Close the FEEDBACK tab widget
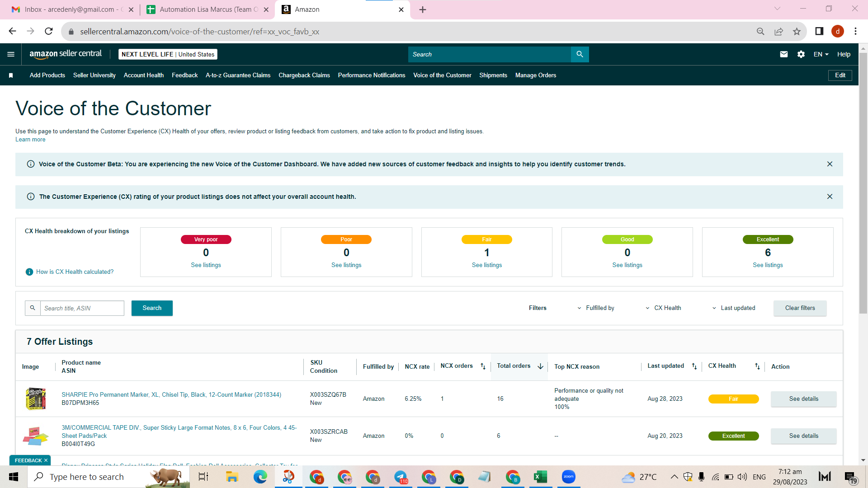This screenshot has height=488, width=868. [x=46, y=460]
